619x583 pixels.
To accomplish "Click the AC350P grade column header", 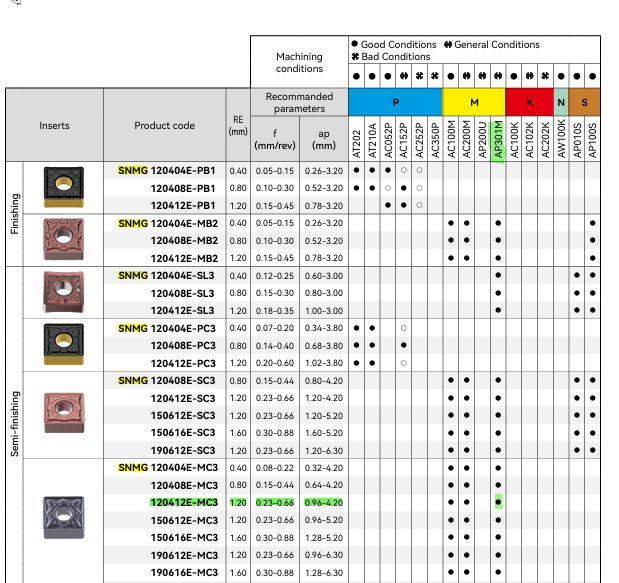I will coord(435,140).
